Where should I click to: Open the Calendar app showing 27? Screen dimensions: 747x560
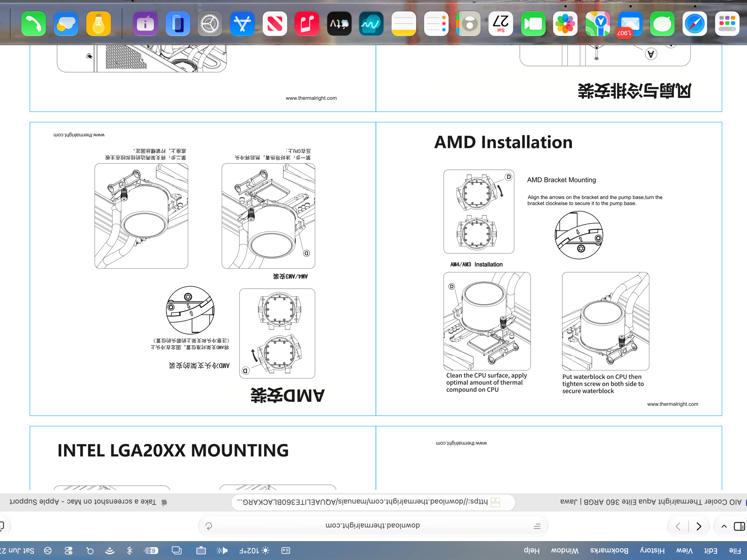click(501, 24)
